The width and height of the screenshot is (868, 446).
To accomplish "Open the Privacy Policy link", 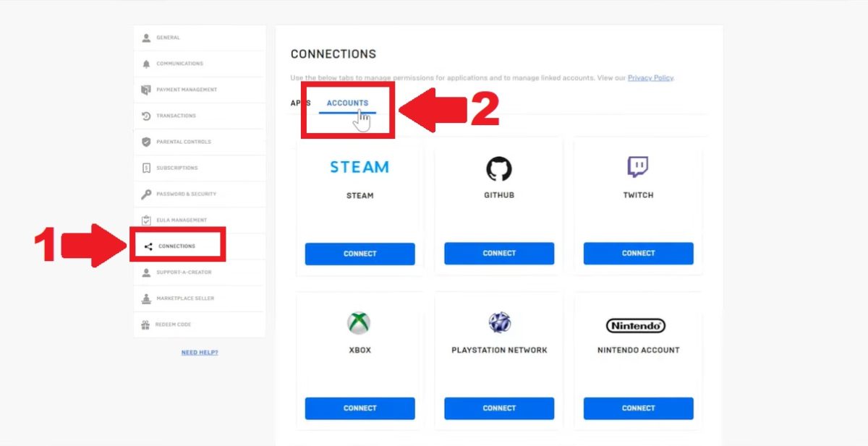I will coord(650,78).
